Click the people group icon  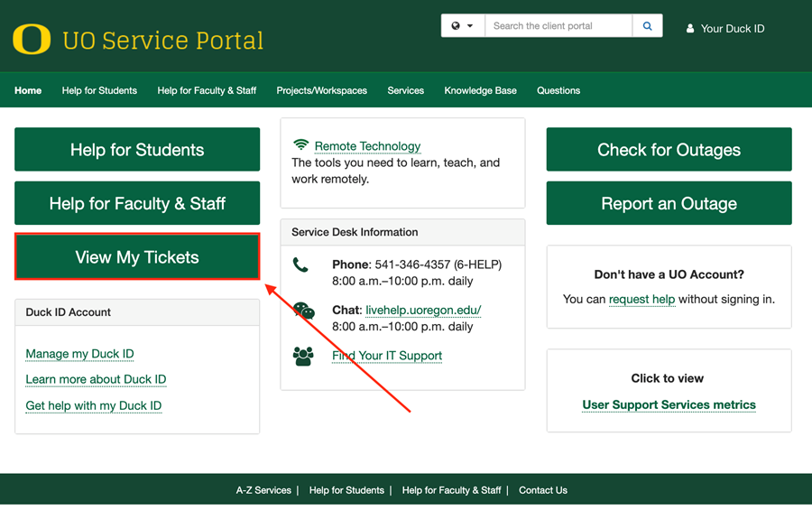pos(303,356)
